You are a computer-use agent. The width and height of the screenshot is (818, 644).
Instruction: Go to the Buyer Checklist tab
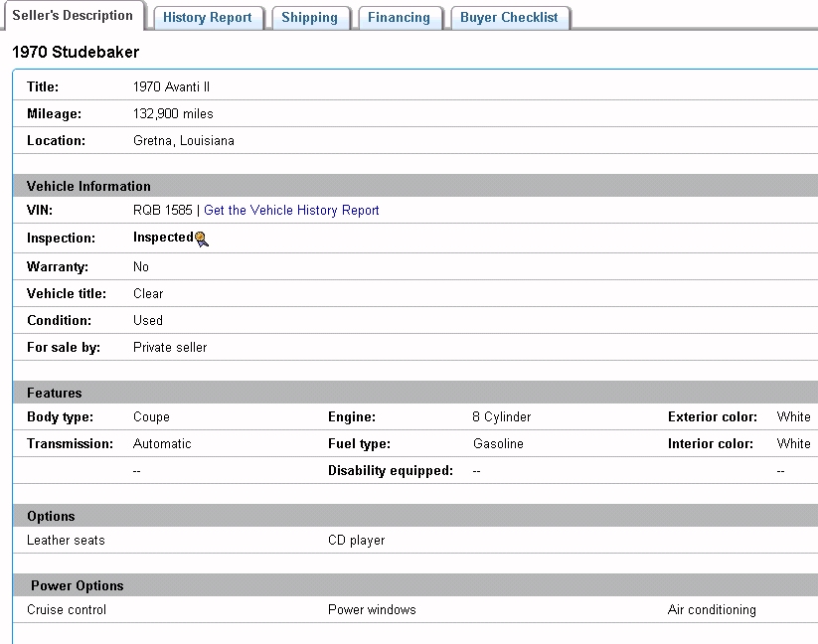pos(509,17)
